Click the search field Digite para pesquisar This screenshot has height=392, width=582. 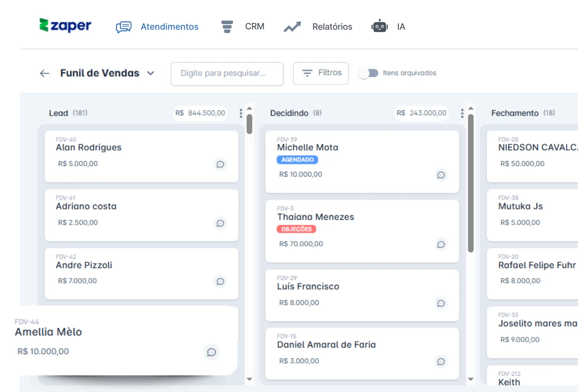click(x=227, y=74)
